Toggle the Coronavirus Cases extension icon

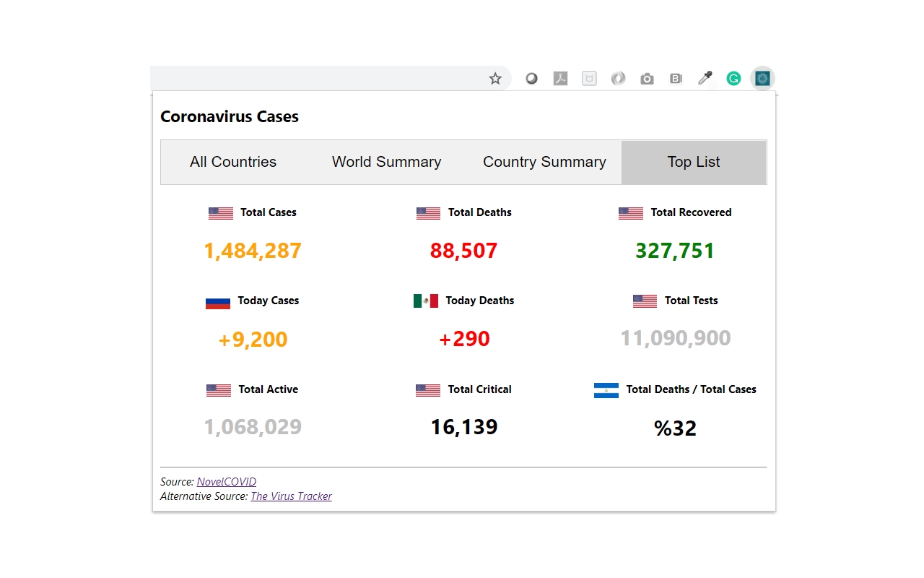point(762,79)
